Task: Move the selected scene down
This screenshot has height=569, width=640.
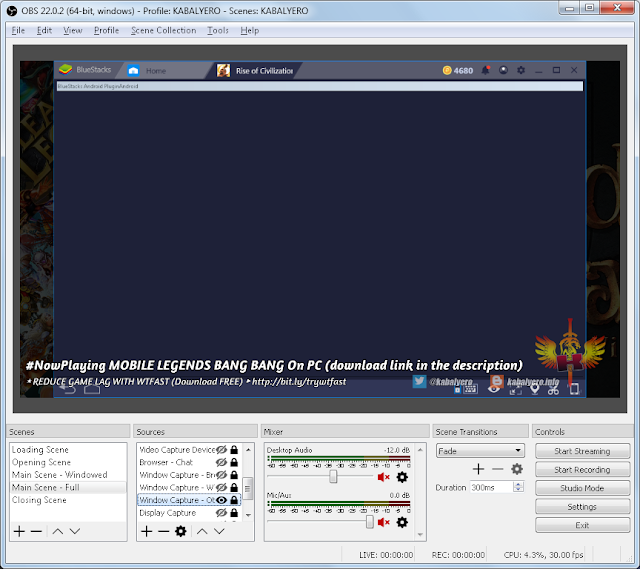Action: coord(75,531)
